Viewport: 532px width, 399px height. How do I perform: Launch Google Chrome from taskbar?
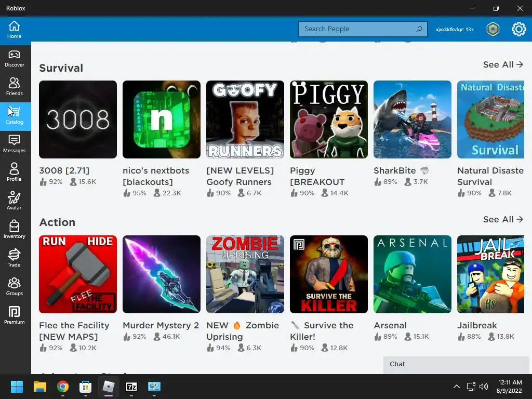point(63,387)
